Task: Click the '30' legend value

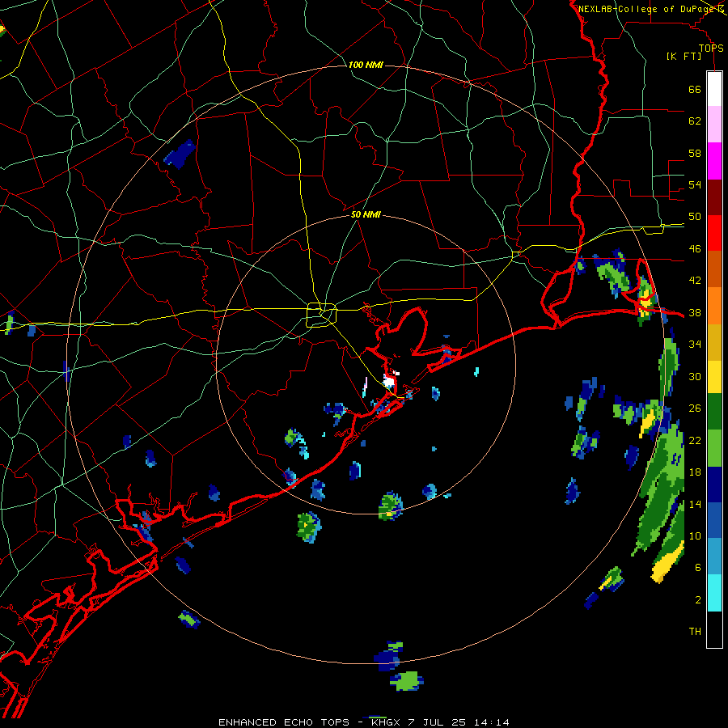Action: tap(695, 376)
